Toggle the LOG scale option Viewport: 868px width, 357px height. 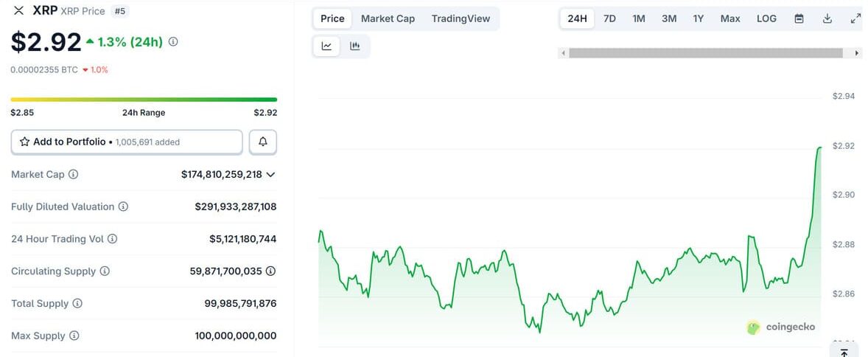coord(766,18)
